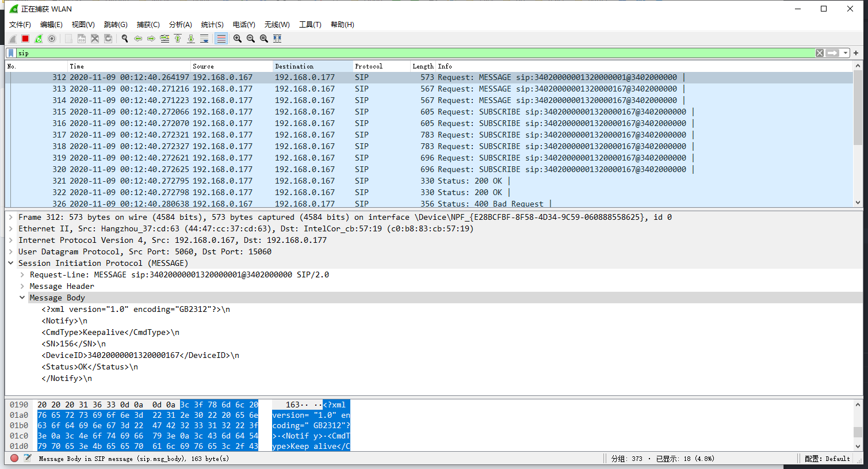The height and width of the screenshot is (469, 868).
Task: Reset text to normal size
Action: (264, 39)
